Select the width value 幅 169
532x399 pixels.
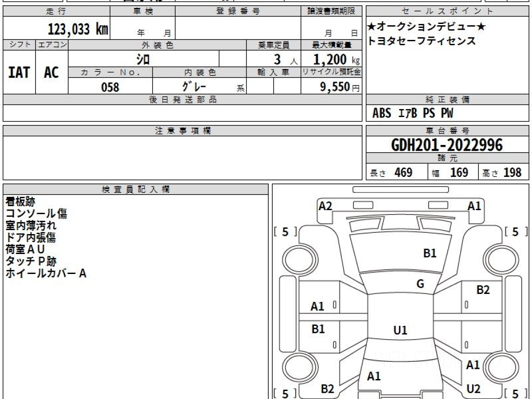[450, 172]
